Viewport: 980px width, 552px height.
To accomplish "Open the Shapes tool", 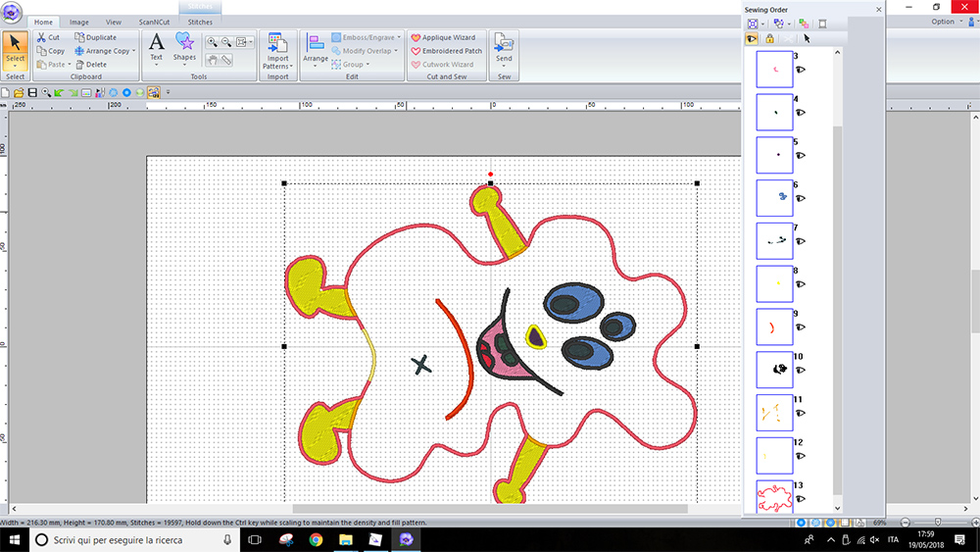I will point(184,47).
